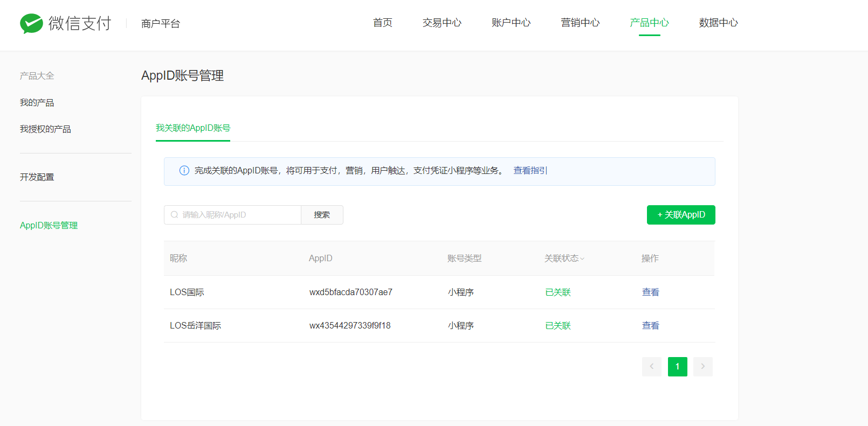
Task: Click the magnifier icon in the search box
Action: (x=175, y=215)
